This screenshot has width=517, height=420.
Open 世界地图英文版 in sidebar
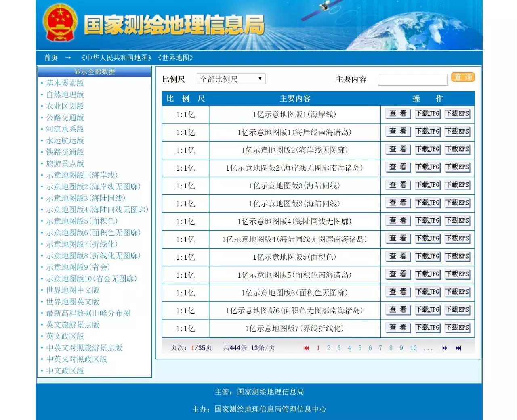pos(73,301)
